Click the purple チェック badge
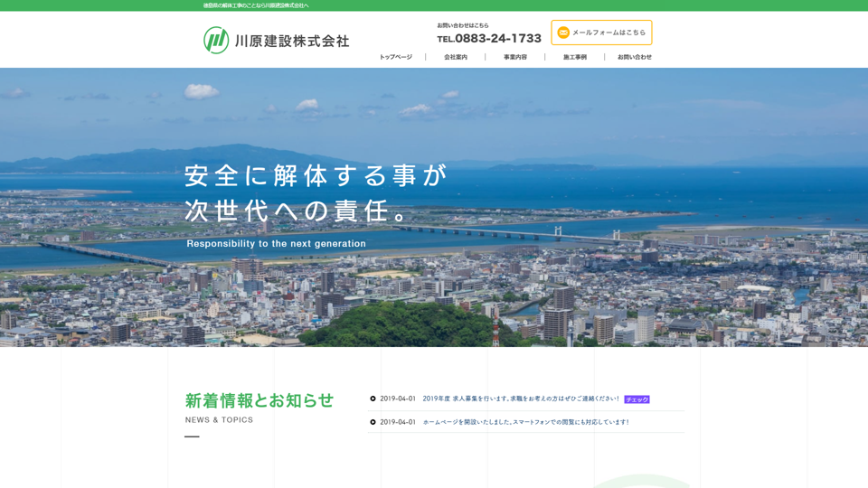Viewport: 868px width, 488px height. click(637, 399)
